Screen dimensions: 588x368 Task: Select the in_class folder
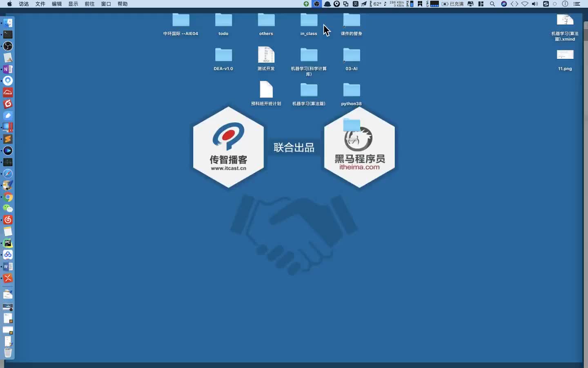point(309,25)
